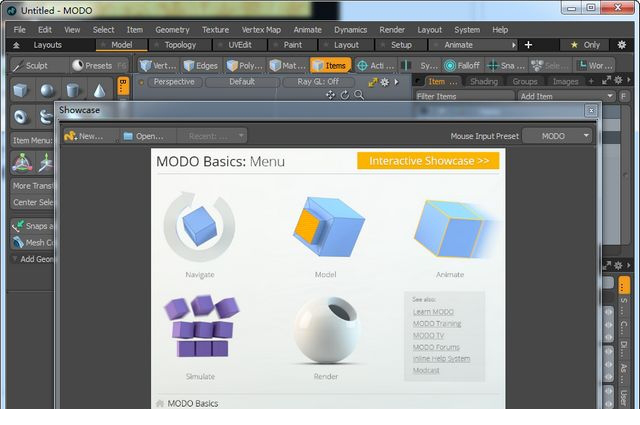The height and width of the screenshot is (425, 640).
Task: Open the Simulate purple cubes thumbnail
Action: (202, 326)
